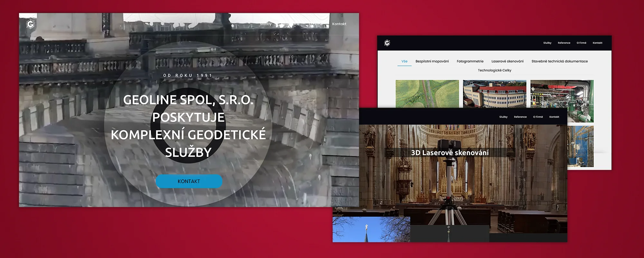The height and width of the screenshot is (258, 644).
Task: Open Služby in the hero page navigation
Action: pyautogui.click(x=266, y=24)
